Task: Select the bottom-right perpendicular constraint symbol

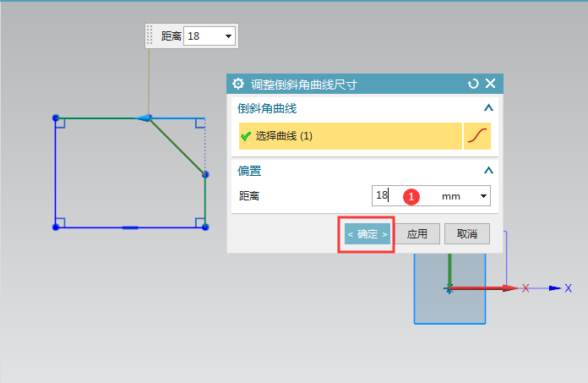Action: pos(199,222)
